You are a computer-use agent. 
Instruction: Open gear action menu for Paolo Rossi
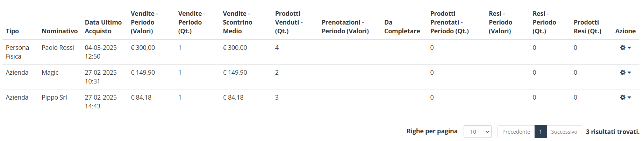coord(625,48)
